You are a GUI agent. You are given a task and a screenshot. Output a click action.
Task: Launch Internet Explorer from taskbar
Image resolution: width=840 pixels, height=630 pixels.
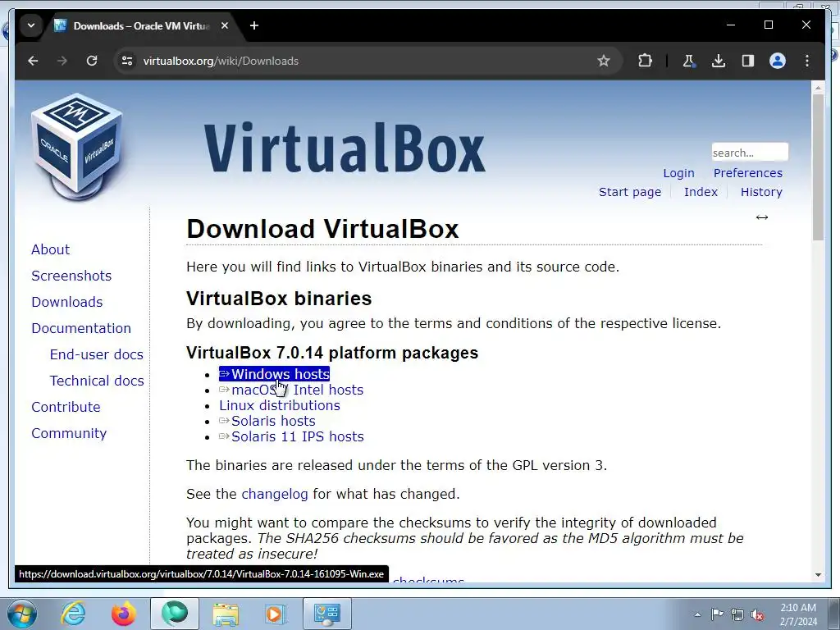(x=73, y=614)
